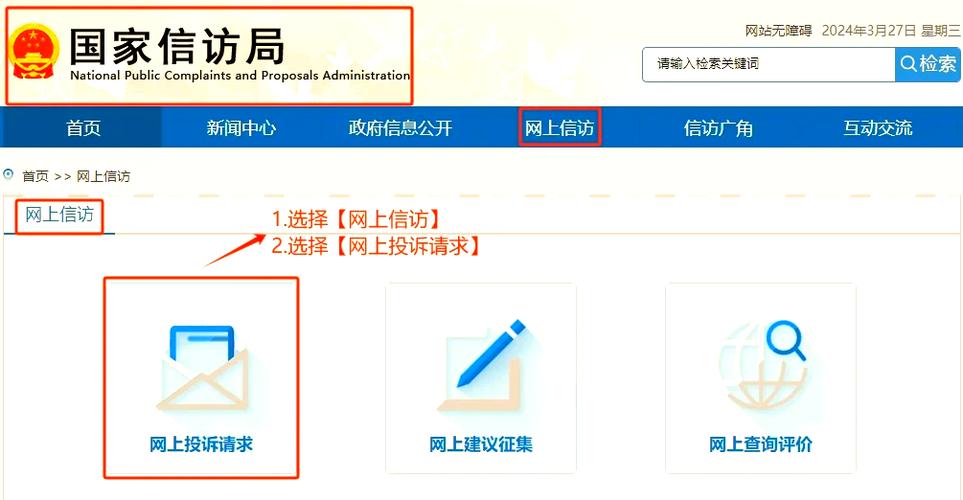963x500 pixels.
Task: Click the pencil icon for 网上建议征集
Action: [x=482, y=365]
